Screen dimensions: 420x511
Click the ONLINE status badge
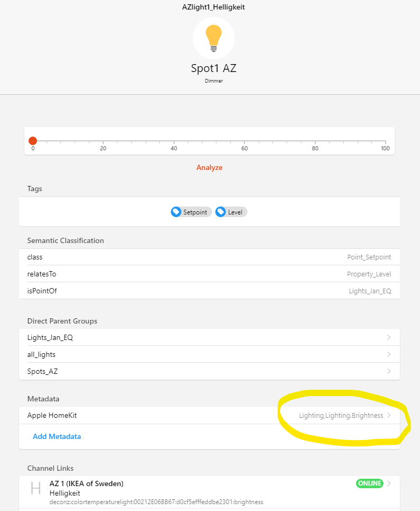(x=369, y=483)
